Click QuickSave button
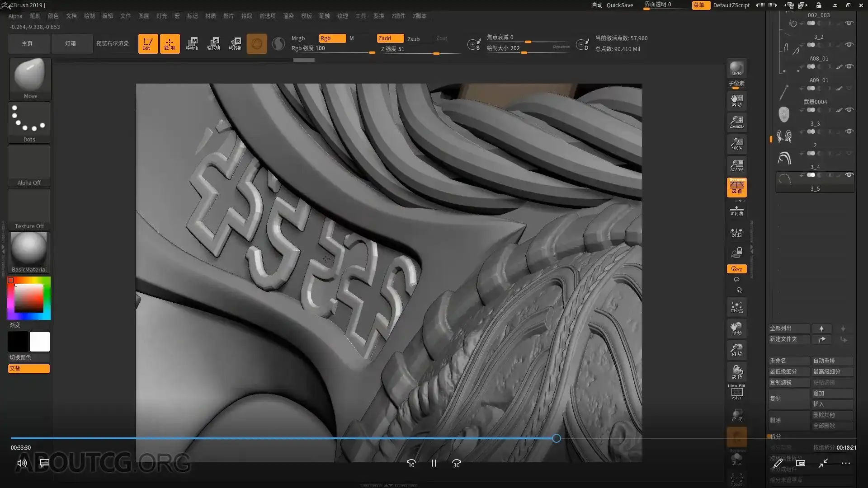The image size is (868, 488). (619, 5)
